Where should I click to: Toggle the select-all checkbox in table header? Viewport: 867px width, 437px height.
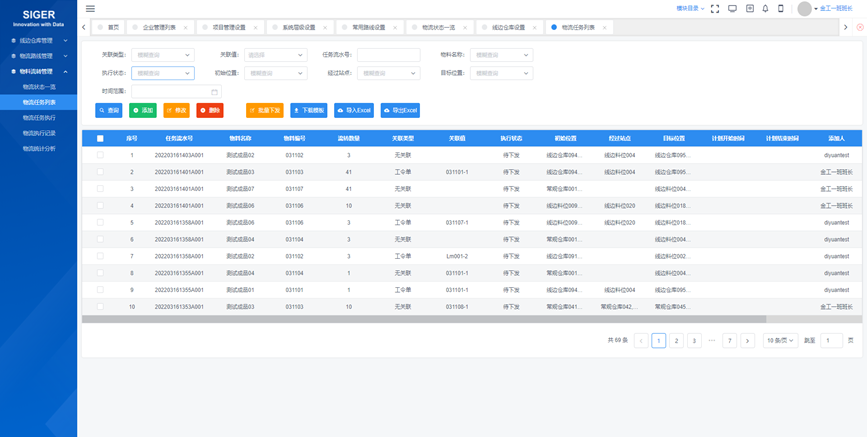[x=100, y=138]
